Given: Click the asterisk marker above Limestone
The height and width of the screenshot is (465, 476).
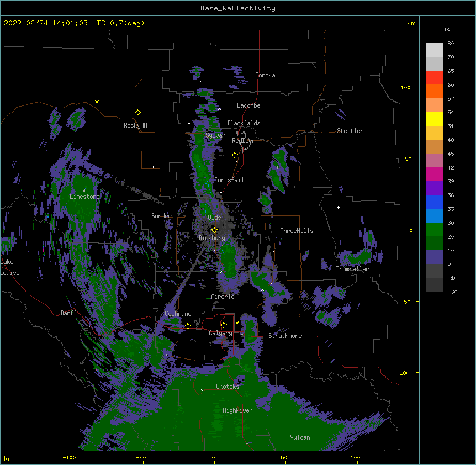Looking at the screenshot, I should 84,191.
